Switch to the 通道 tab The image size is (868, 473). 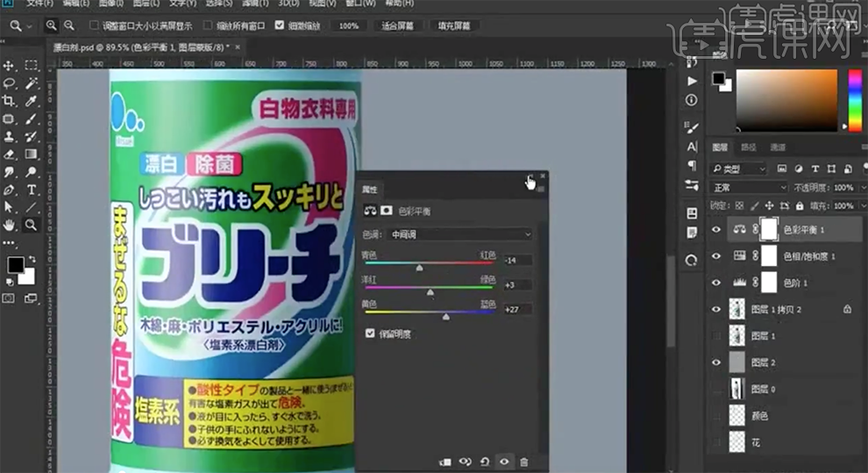click(777, 147)
